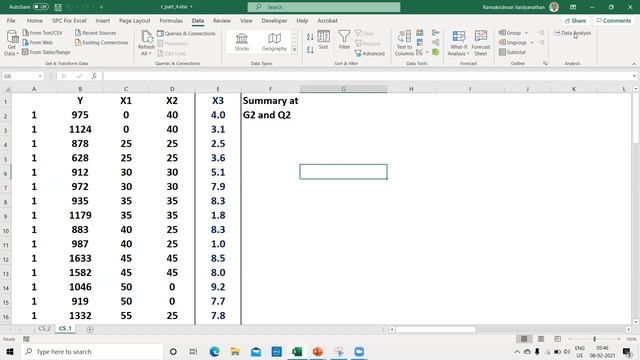Open the Get Data menu
This screenshot has height=360, width=640.
point(11,43)
